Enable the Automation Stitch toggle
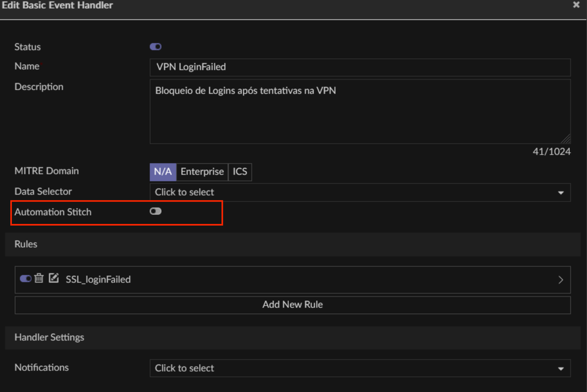 tap(155, 212)
